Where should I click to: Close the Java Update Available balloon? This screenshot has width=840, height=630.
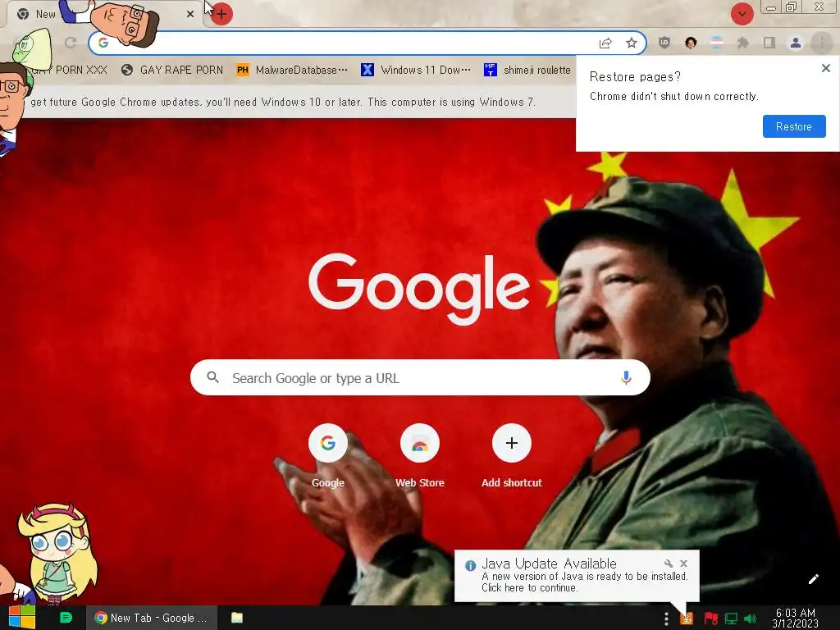(x=683, y=564)
